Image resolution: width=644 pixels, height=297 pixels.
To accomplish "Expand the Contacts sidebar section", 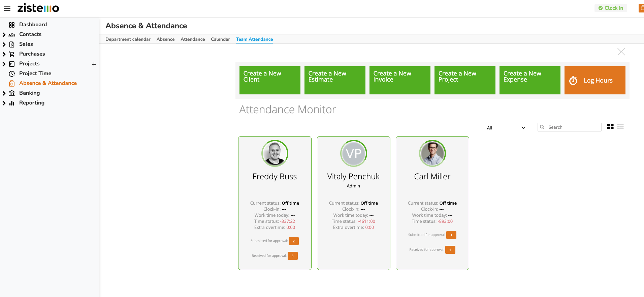I will [4, 34].
